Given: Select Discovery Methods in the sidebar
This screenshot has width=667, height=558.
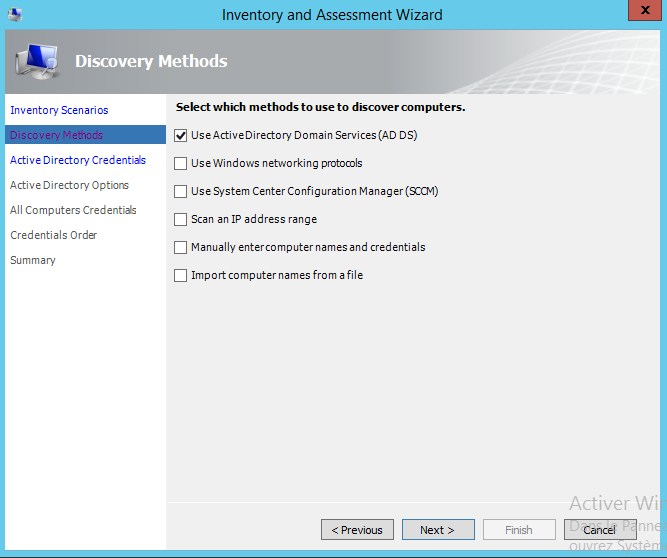Looking at the screenshot, I should (x=56, y=135).
